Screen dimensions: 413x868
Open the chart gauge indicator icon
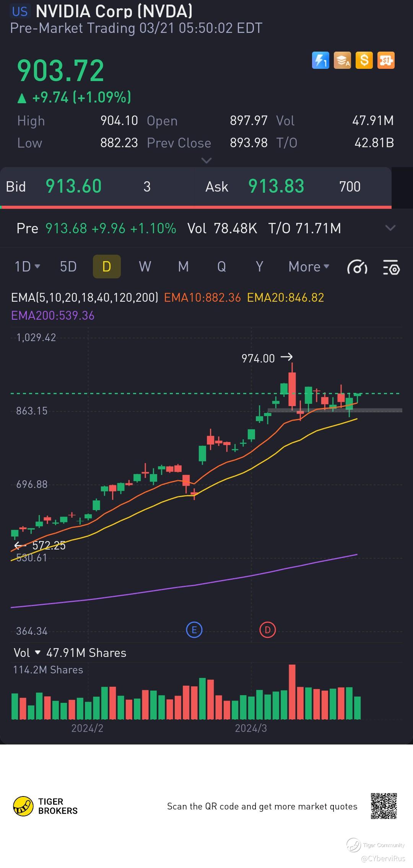click(357, 267)
